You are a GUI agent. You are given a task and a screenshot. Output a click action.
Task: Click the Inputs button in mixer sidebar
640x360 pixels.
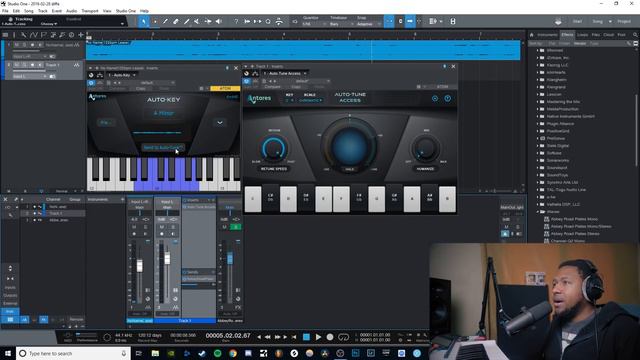point(10,287)
